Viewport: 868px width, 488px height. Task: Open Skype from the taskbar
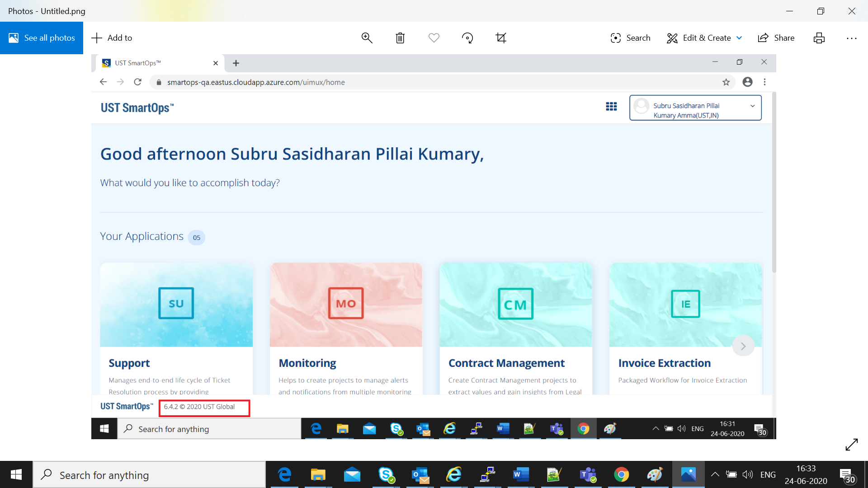pyautogui.click(x=386, y=475)
